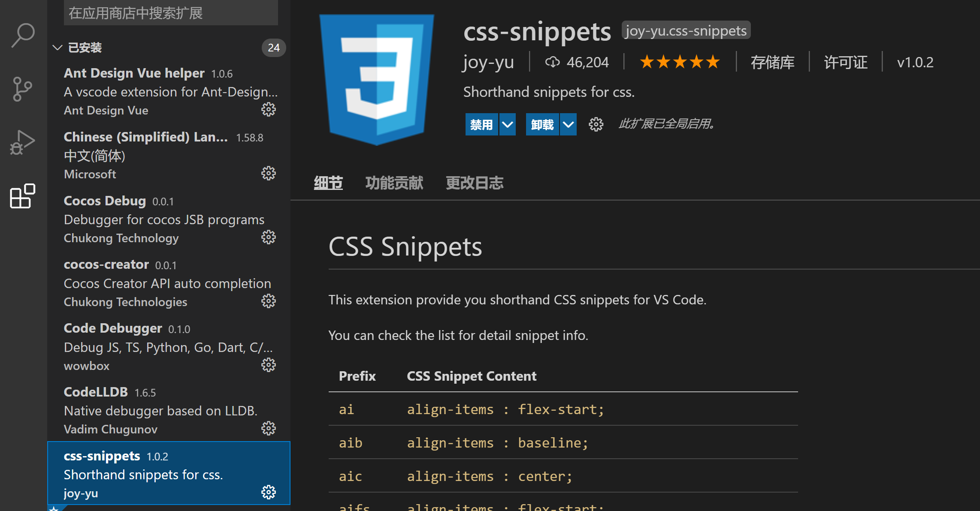Open the Run and Debug view
The width and height of the screenshot is (980, 511).
[23, 143]
